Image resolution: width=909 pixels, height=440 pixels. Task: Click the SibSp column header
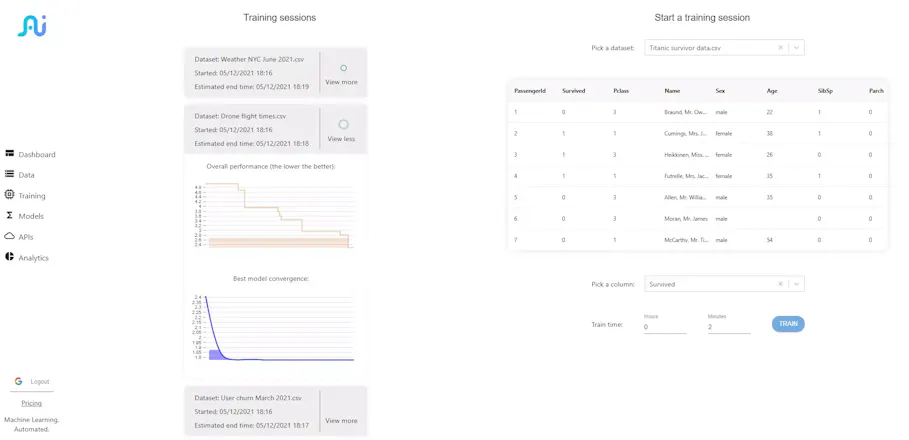click(x=825, y=91)
